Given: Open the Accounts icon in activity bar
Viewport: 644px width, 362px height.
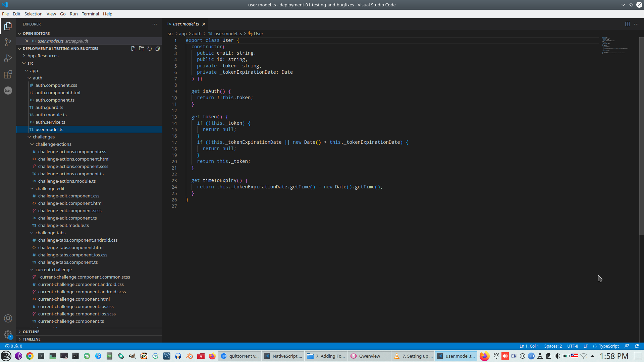Looking at the screenshot, I should coord(8,318).
